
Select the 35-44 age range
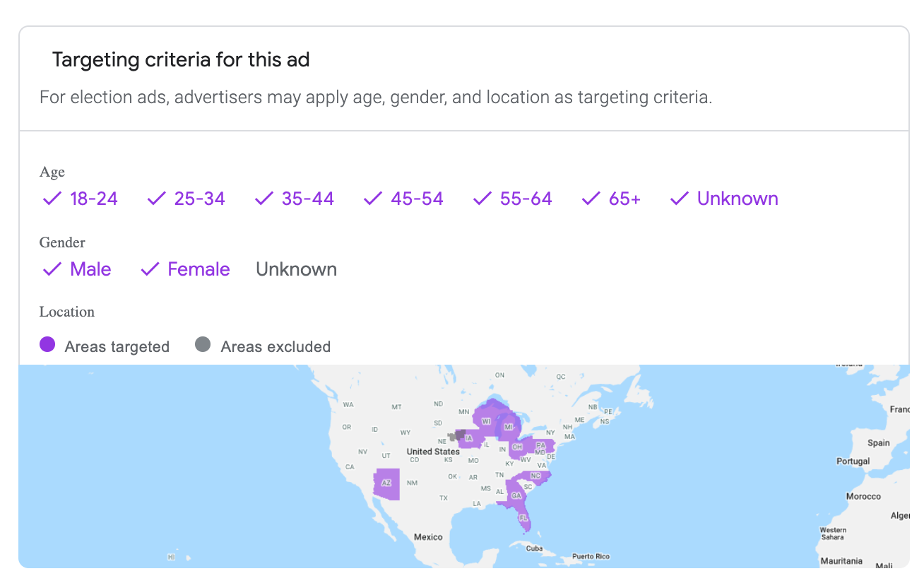pyautogui.click(x=294, y=199)
